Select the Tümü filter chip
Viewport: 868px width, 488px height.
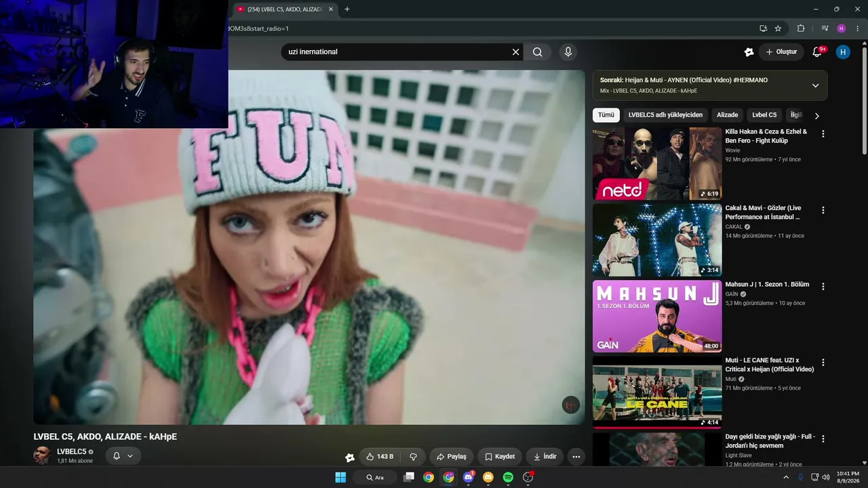tap(606, 115)
